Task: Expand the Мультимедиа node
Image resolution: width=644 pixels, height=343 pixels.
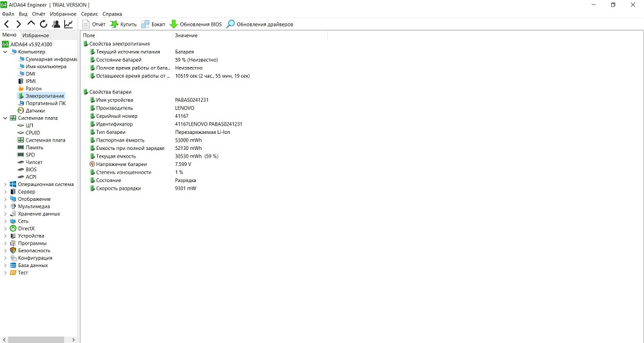Action: pos(5,207)
